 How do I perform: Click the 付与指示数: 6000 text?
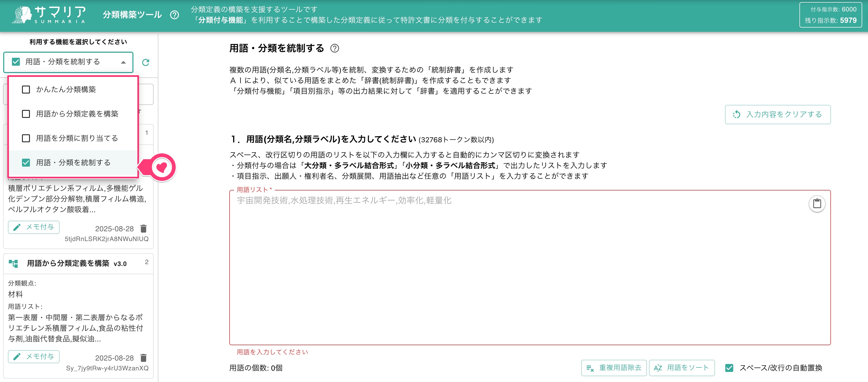[833, 10]
